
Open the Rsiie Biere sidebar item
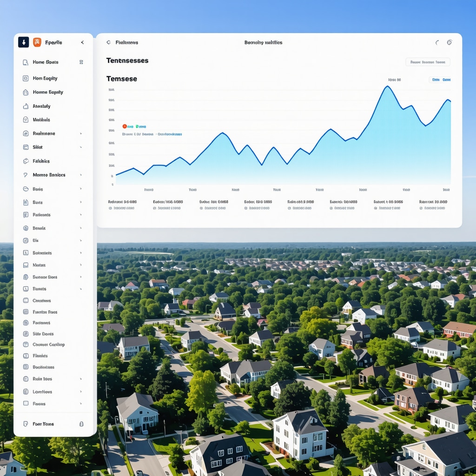click(53, 379)
